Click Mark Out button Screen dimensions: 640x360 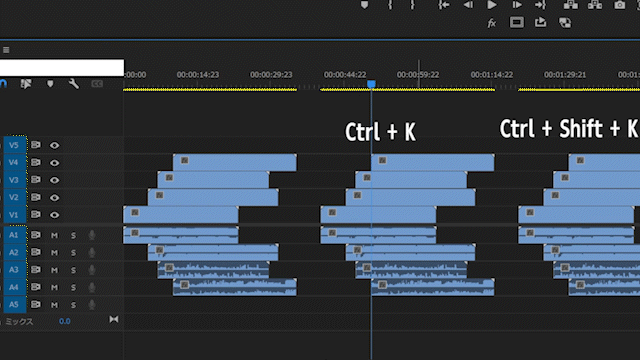pyautogui.click(x=412, y=5)
